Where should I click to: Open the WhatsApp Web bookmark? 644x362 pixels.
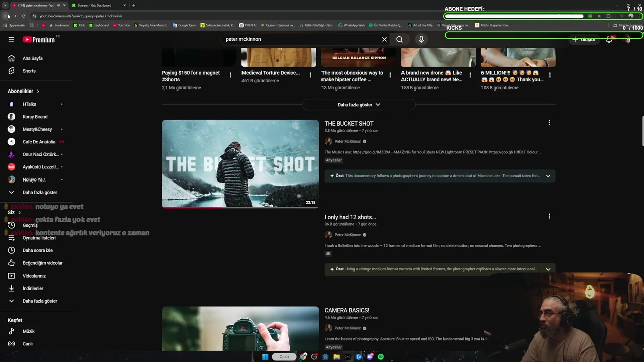[x=351, y=25]
